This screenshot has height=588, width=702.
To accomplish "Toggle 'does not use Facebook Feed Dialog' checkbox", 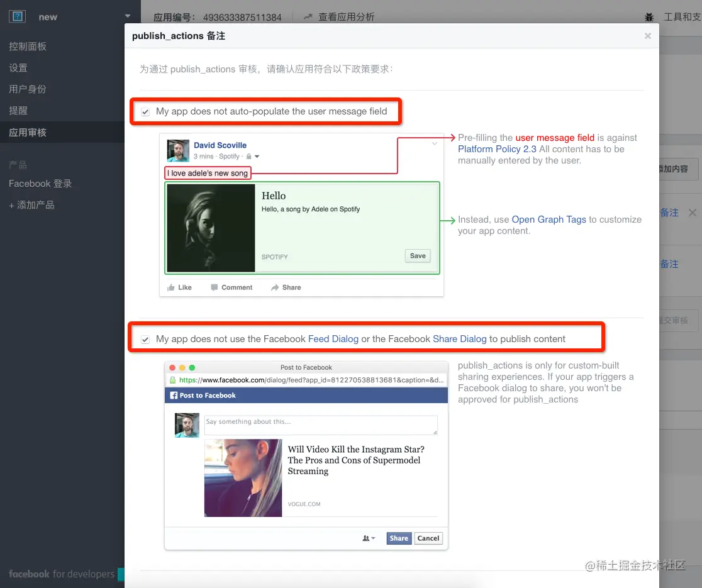I will coord(145,340).
